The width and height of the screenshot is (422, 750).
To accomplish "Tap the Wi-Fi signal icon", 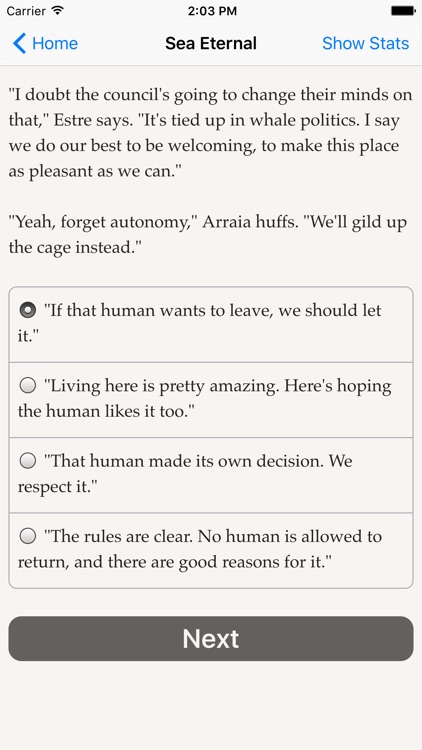I will click(x=58, y=11).
